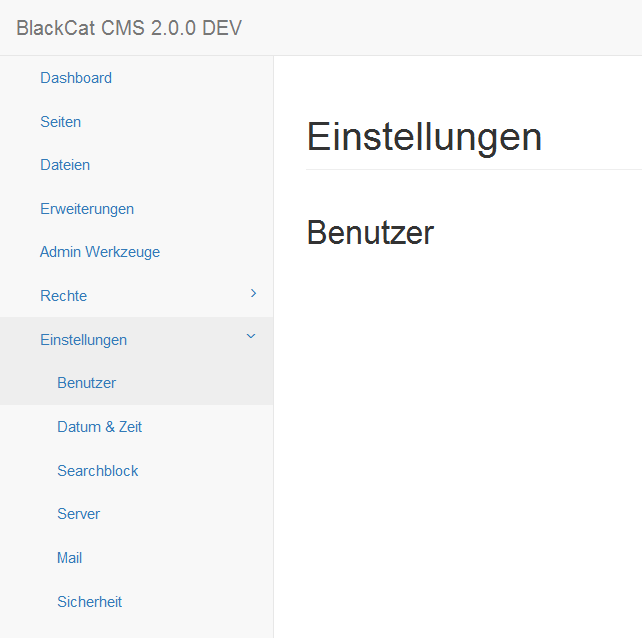Screen dimensions: 642x638
Task: Click the Benutzer section heading in content
Action: click(x=370, y=232)
